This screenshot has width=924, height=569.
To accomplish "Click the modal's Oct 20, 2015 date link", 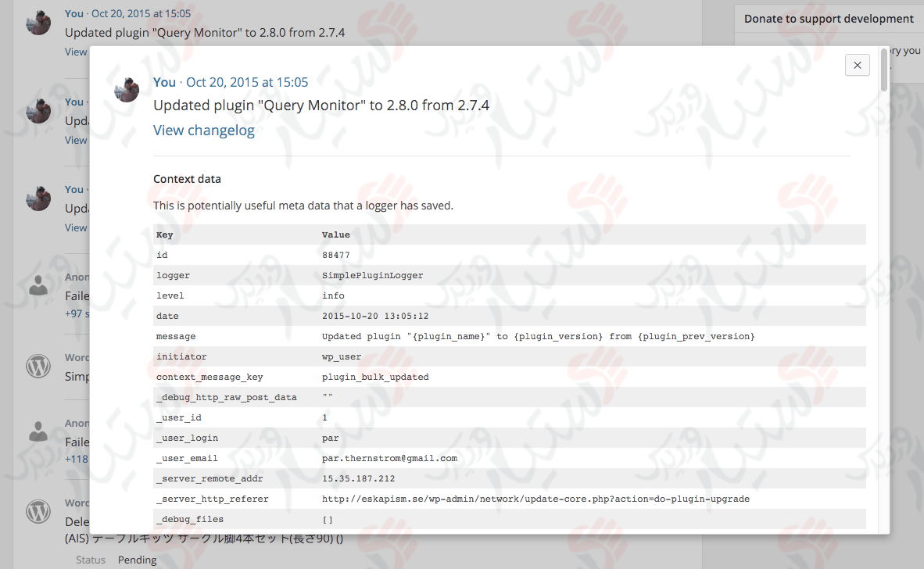I will [247, 82].
